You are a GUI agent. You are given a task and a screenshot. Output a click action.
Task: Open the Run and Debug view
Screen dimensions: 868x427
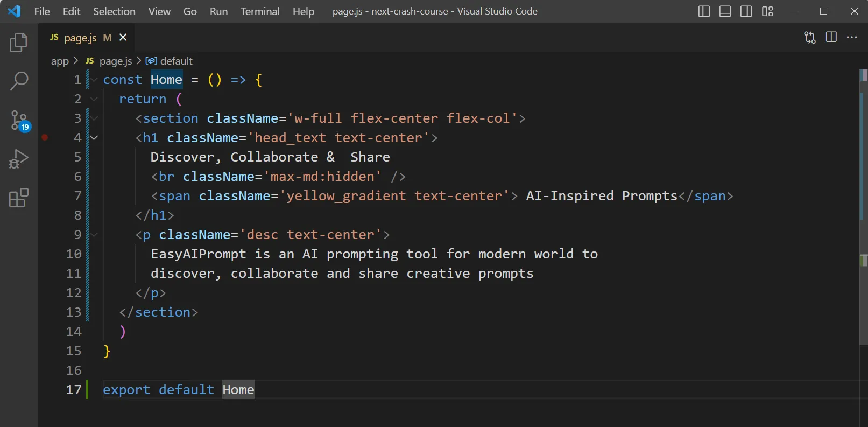coord(19,159)
